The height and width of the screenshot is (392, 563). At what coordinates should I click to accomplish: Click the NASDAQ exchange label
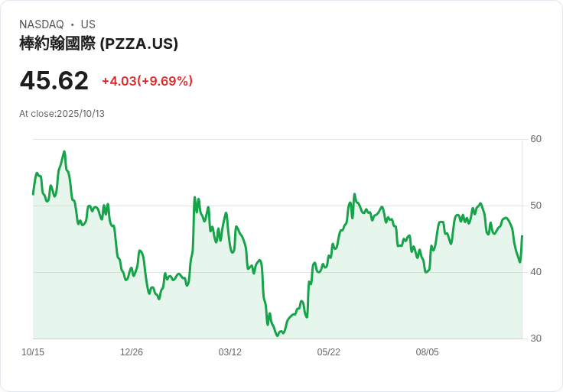pyautogui.click(x=41, y=24)
